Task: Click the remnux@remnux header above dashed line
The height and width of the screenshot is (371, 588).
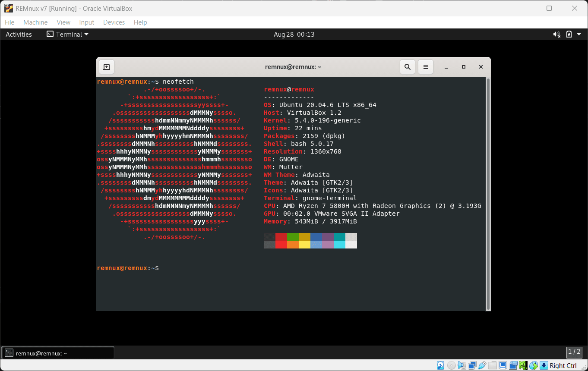Action: [x=289, y=89]
